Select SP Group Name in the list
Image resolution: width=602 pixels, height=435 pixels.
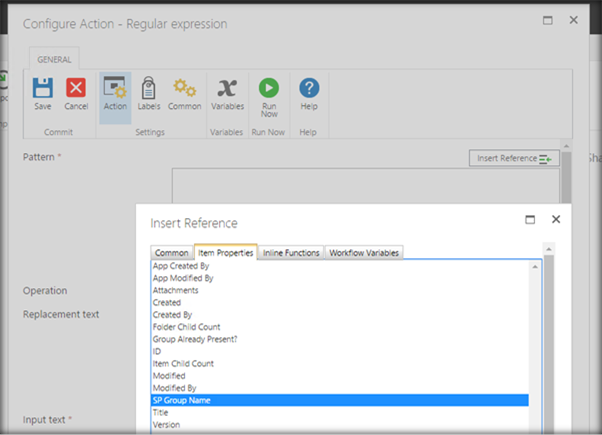point(340,400)
